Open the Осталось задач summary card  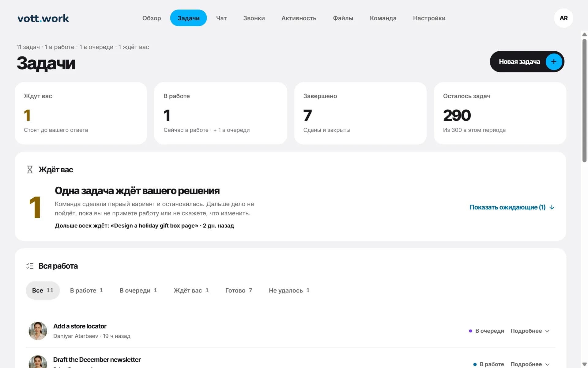[500, 113]
